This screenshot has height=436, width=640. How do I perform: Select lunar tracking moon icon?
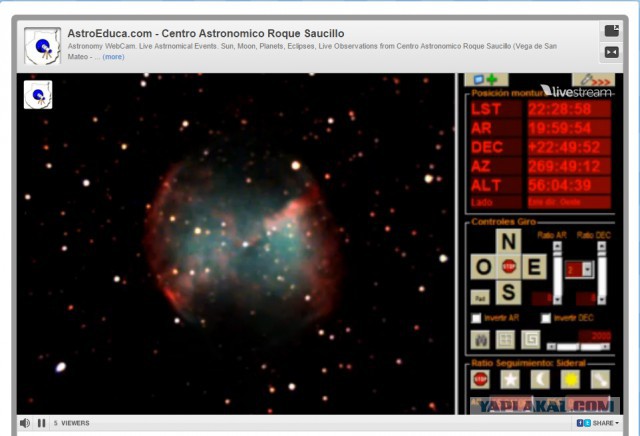[x=540, y=379]
